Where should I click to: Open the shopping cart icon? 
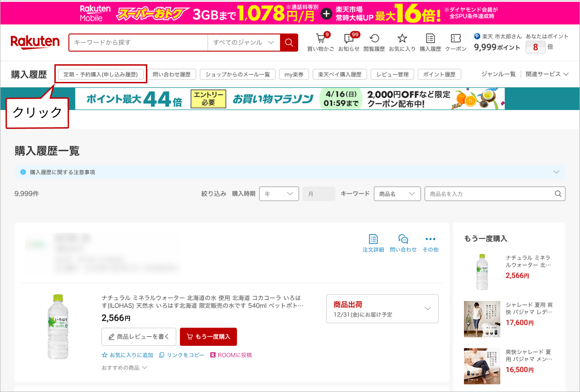(x=321, y=39)
